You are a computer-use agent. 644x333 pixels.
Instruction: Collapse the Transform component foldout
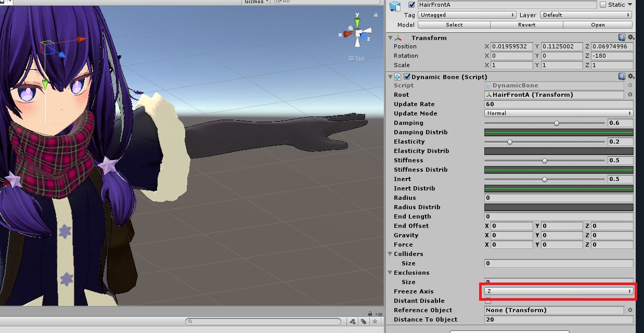click(390, 38)
